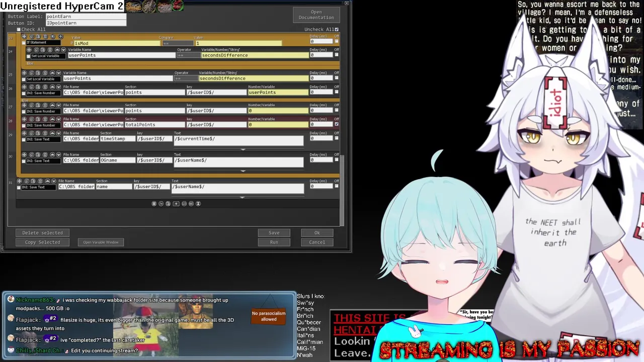This screenshot has height=362, width=644.
Task: Click the paste icon on row 27
Action: pyautogui.click(x=38, y=105)
